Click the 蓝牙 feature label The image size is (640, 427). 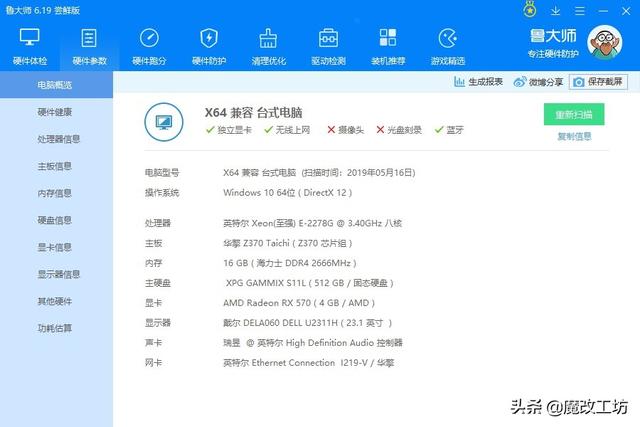coord(455,130)
